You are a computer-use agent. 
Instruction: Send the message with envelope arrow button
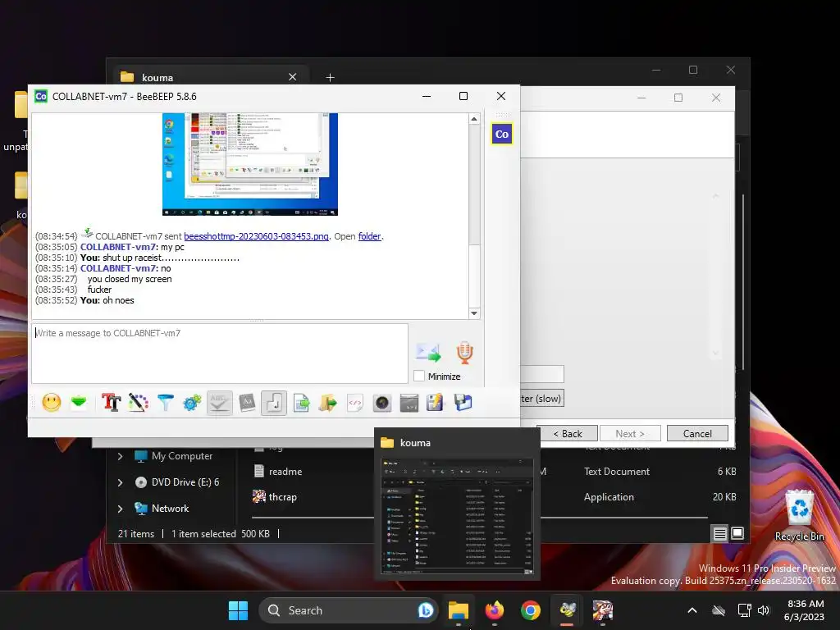(x=428, y=353)
